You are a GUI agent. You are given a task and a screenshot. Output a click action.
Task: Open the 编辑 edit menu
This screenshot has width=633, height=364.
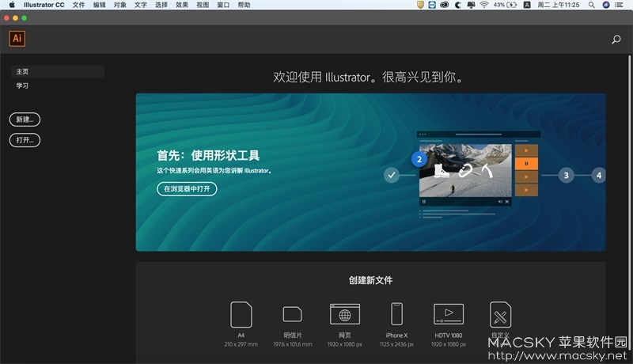99,5
